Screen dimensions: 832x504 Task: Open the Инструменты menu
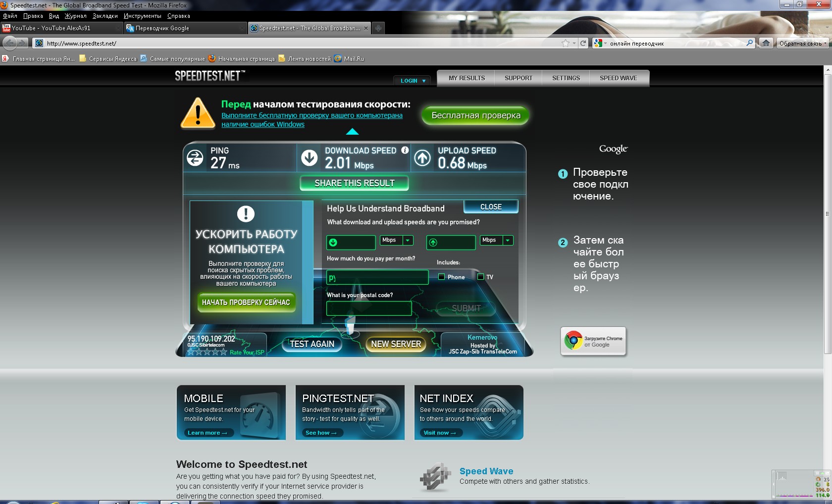[143, 16]
